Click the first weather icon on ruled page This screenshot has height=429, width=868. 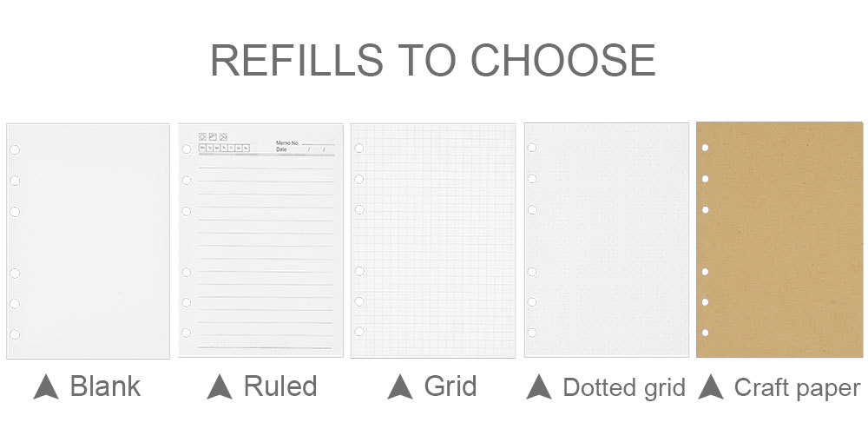click(x=202, y=136)
